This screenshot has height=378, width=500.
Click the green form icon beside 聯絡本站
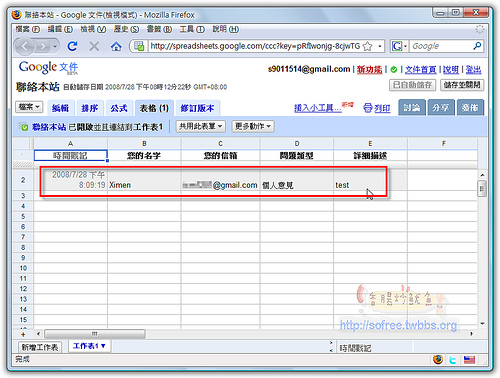24,127
